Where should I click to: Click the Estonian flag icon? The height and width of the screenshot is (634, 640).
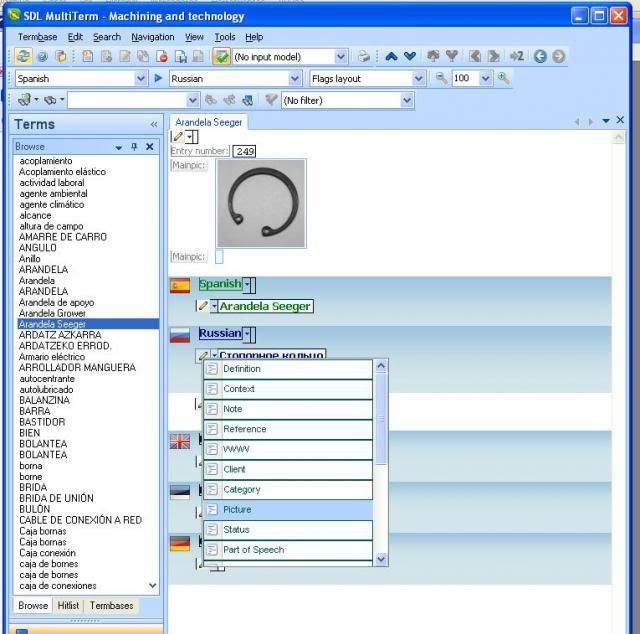(180, 492)
